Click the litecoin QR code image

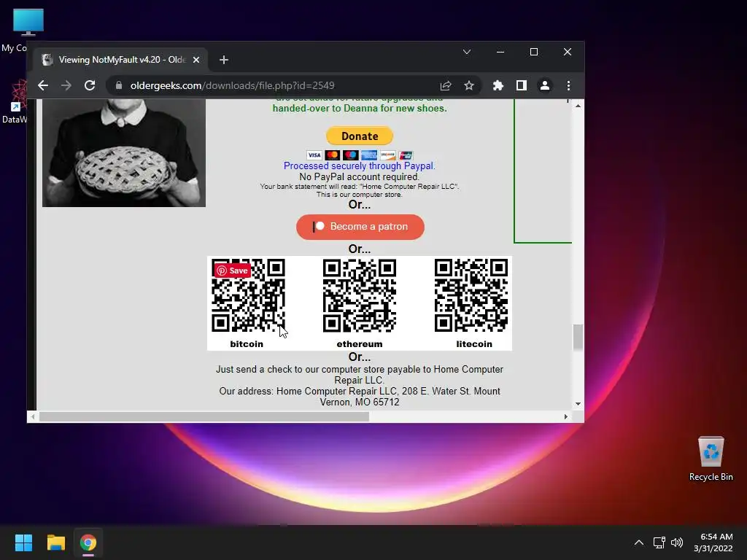pyautogui.click(x=471, y=296)
